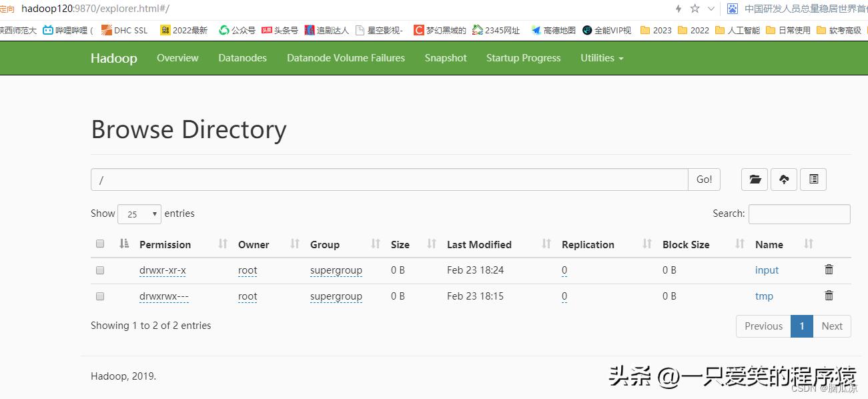Switch to the Datanodes tab

[242, 58]
